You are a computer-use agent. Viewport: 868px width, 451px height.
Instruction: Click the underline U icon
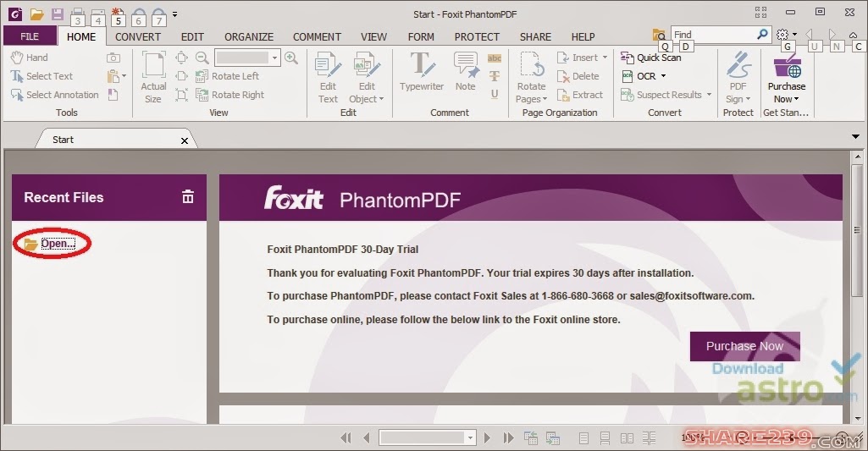[x=495, y=94]
